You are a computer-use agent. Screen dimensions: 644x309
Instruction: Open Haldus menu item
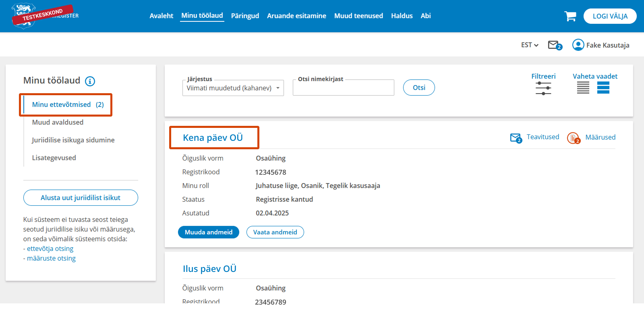click(402, 16)
